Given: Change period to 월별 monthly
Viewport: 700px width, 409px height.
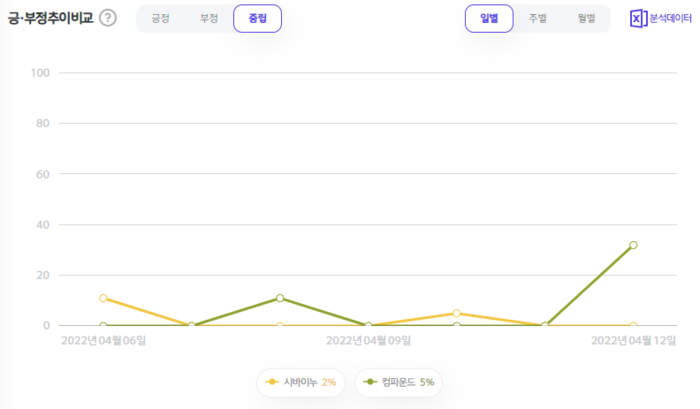Looking at the screenshot, I should tap(586, 18).
